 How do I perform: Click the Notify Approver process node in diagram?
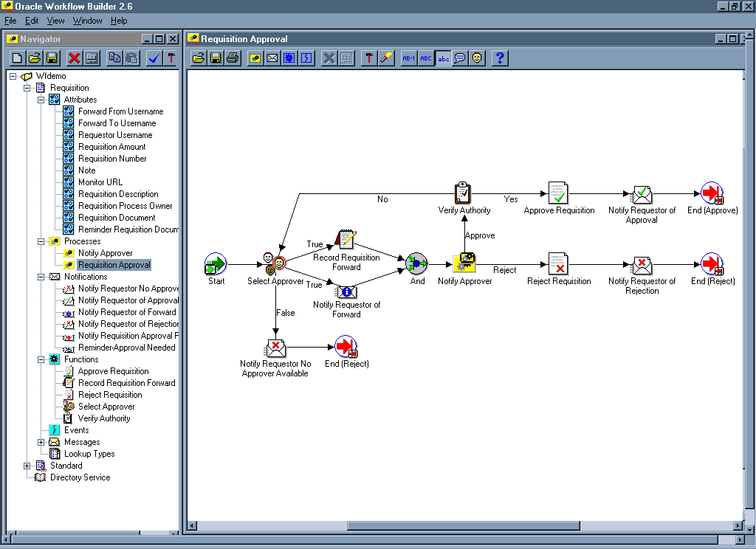pyautogui.click(x=464, y=263)
